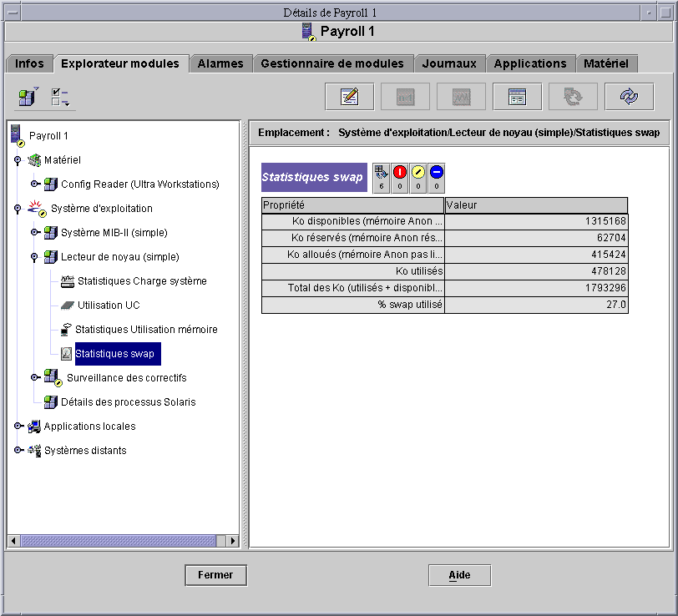Viewport: 678px width, 616px height.
Task: Click the Aide button
Action: pos(459,575)
